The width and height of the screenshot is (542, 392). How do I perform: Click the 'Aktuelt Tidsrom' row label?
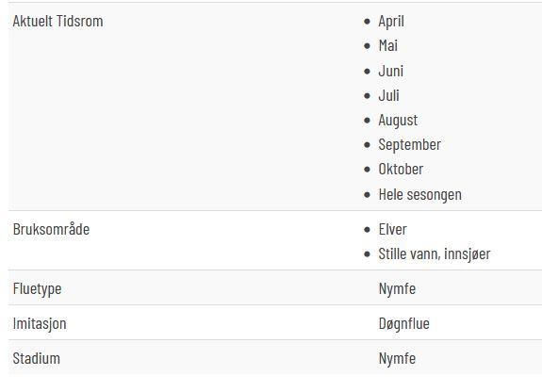[57, 21]
